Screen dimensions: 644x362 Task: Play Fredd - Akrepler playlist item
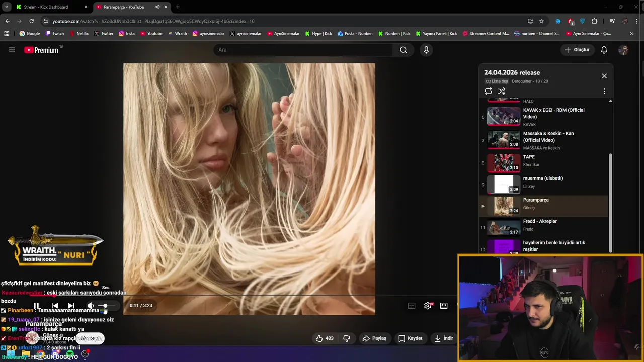(543, 227)
